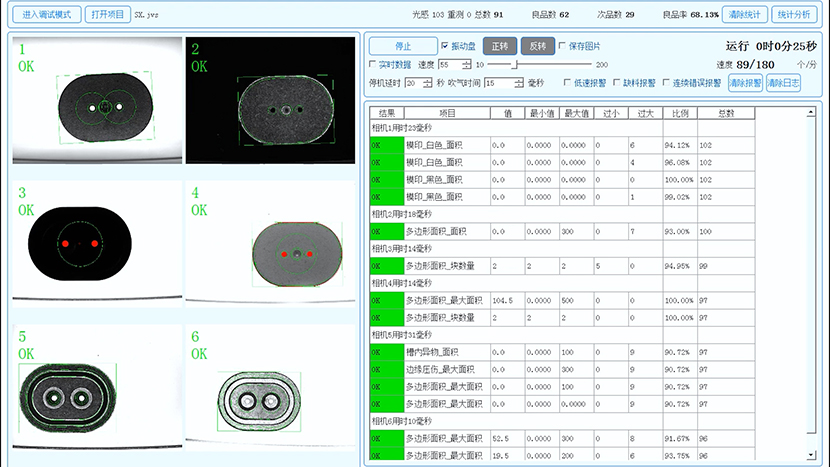Click the 清除日志 button
The height and width of the screenshot is (467, 830).
[x=783, y=83]
